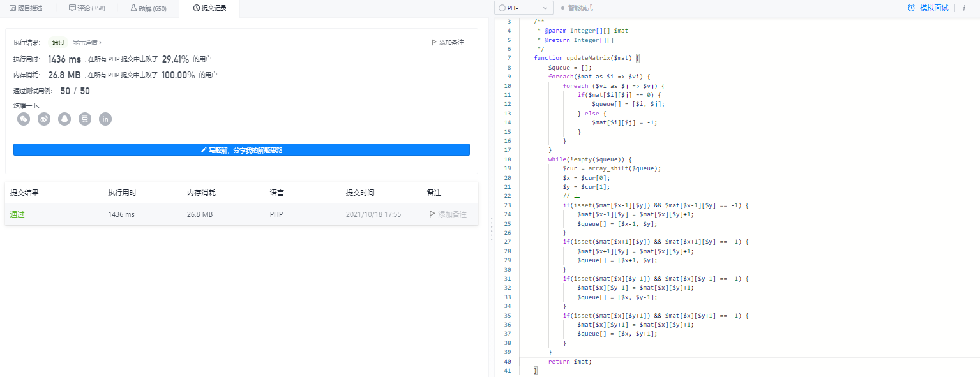Click the 2021/10/18 17:55 submission time

pyautogui.click(x=373, y=214)
